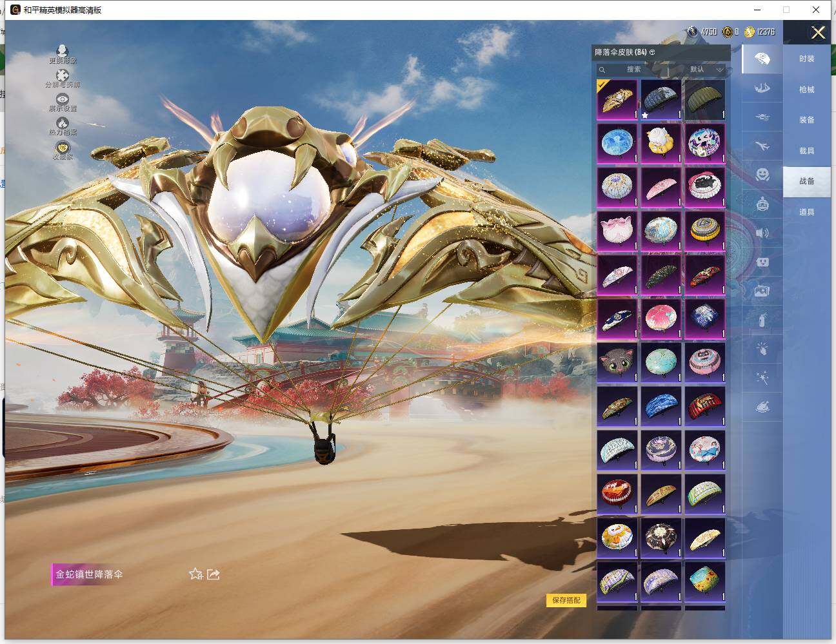
Task: Open the 分解与拆解 disassemble icon
Action: (x=63, y=76)
